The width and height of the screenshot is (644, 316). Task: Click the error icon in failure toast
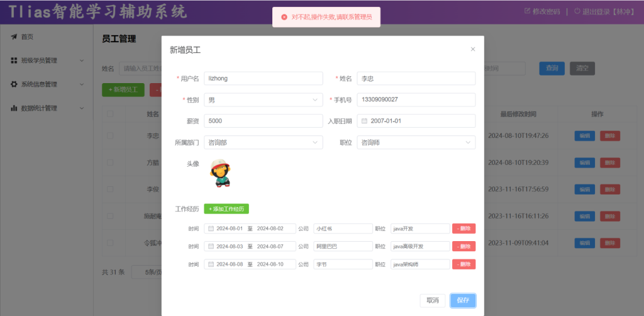pos(284,17)
